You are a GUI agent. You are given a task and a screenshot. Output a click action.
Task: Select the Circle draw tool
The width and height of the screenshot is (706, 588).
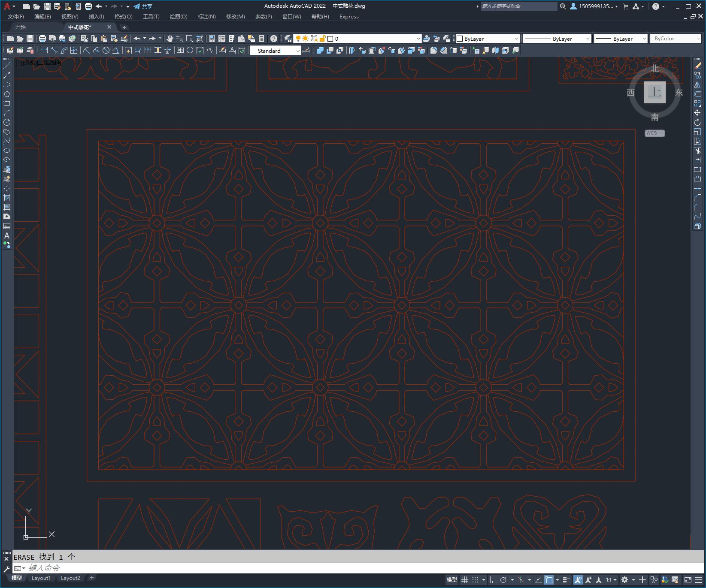[6, 122]
